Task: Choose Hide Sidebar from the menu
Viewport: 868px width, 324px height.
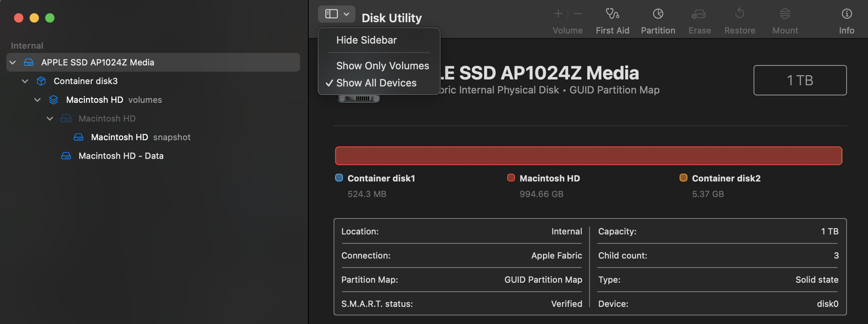Action: click(x=366, y=40)
